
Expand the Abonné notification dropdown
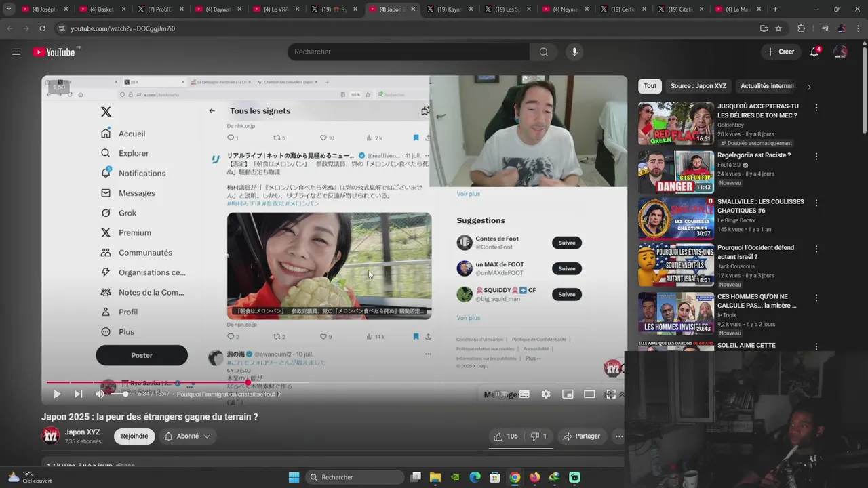[187, 436]
